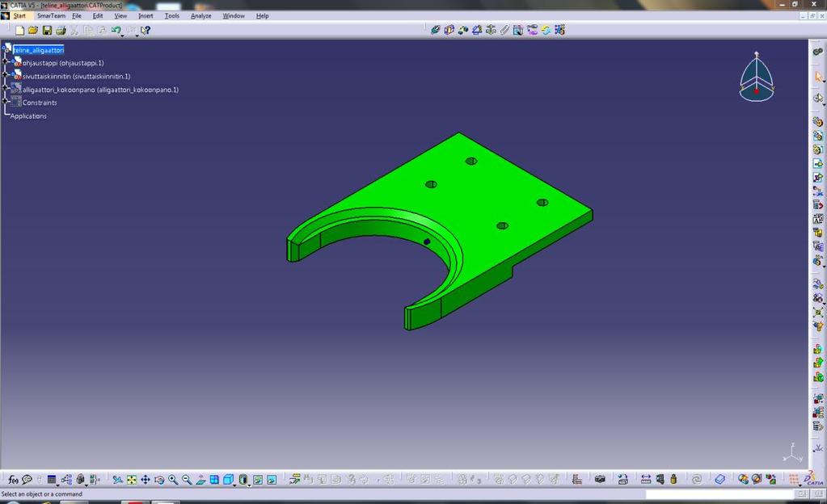Open the render style dropdown beside cylinder icon
The width and height of the screenshot is (827, 504).
click(249, 485)
